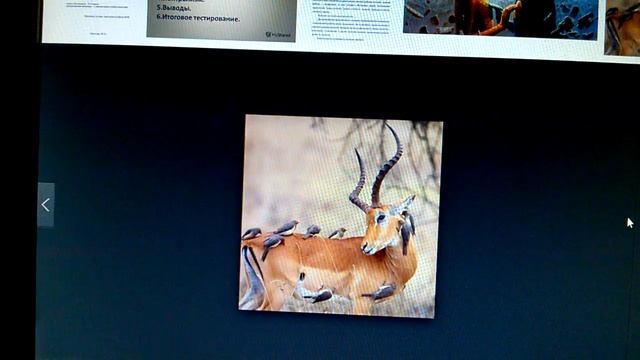Click the '5.Выводы.' line
Viewport: 640px width, 360px height.
[174, 8]
